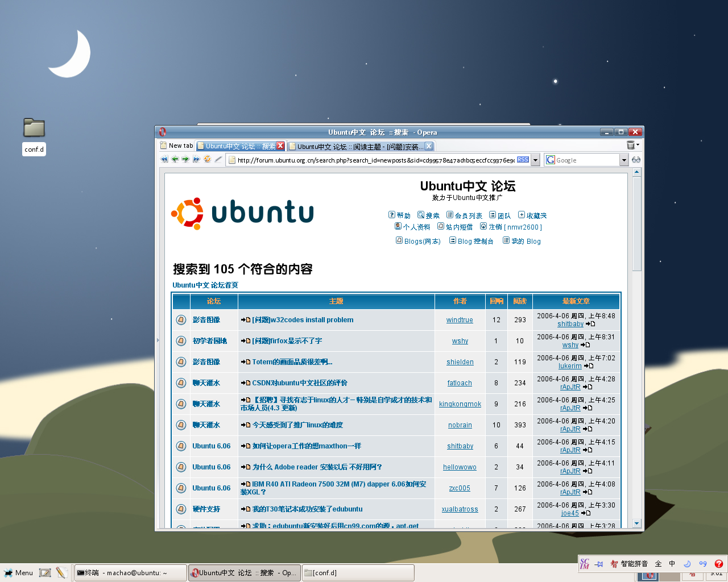Click the RSS feed badge in address bar
Viewport: 728px width, 582px height.
tap(523, 160)
